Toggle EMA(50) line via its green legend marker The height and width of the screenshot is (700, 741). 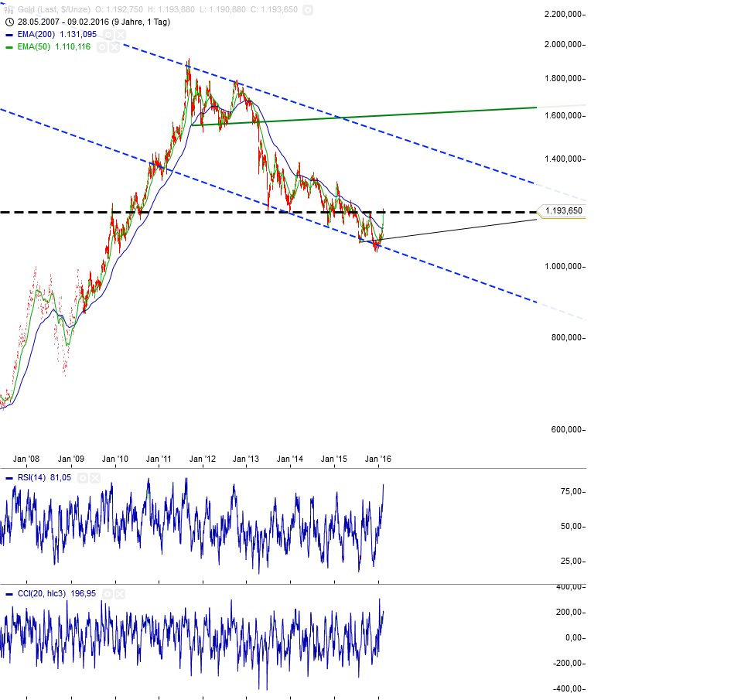click(x=9, y=46)
